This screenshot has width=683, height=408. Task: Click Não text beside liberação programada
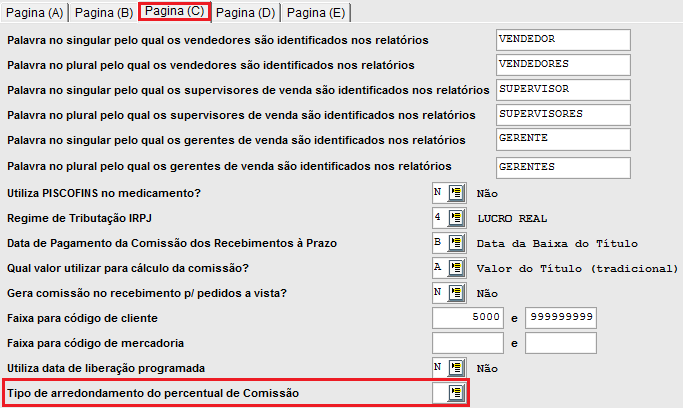pos(487,368)
